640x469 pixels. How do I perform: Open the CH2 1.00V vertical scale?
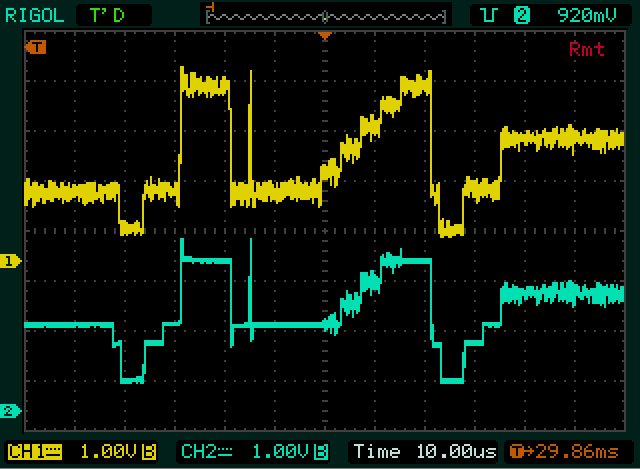(277, 451)
